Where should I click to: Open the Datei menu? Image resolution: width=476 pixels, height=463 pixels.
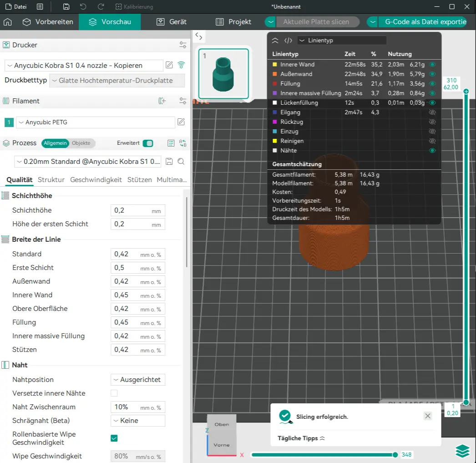point(16,7)
